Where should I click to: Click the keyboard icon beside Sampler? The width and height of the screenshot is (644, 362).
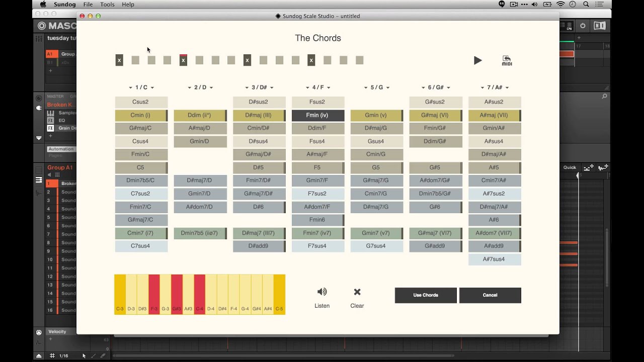[50, 113]
